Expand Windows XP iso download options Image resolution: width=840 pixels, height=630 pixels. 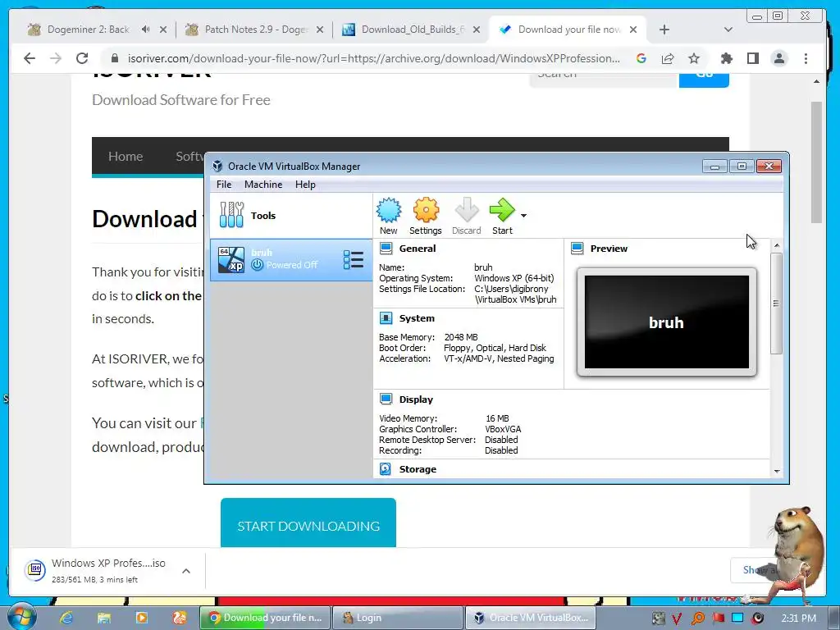tap(186, 571)
